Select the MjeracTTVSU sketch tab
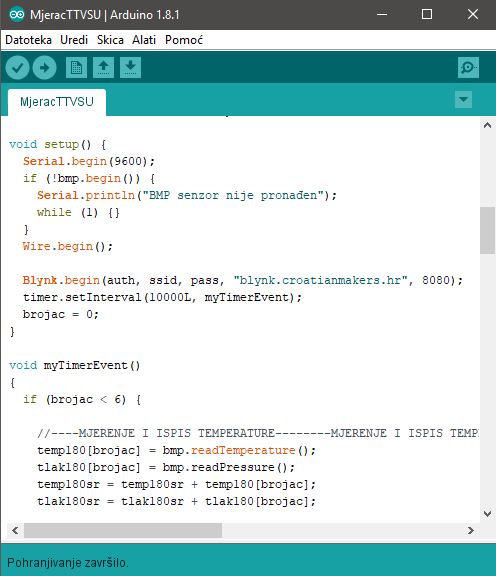Screen dimensions: 496x576 coord(57,102)
